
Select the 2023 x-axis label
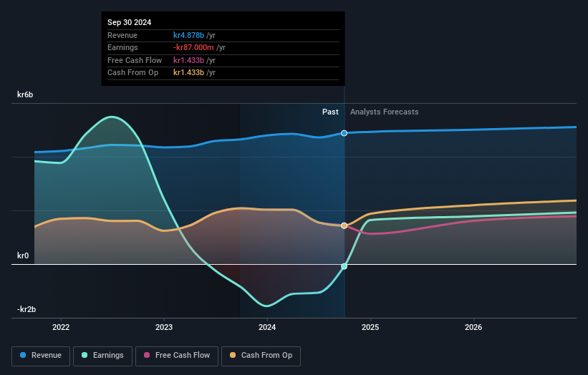164,327
